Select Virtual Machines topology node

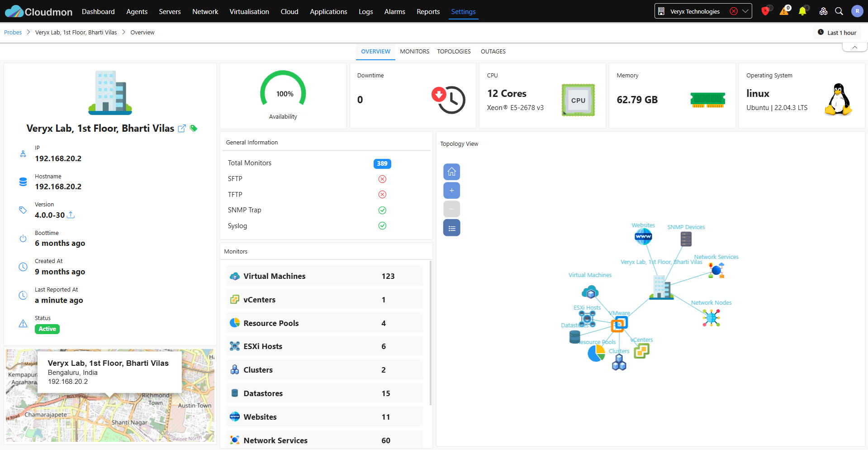(590, 292)
